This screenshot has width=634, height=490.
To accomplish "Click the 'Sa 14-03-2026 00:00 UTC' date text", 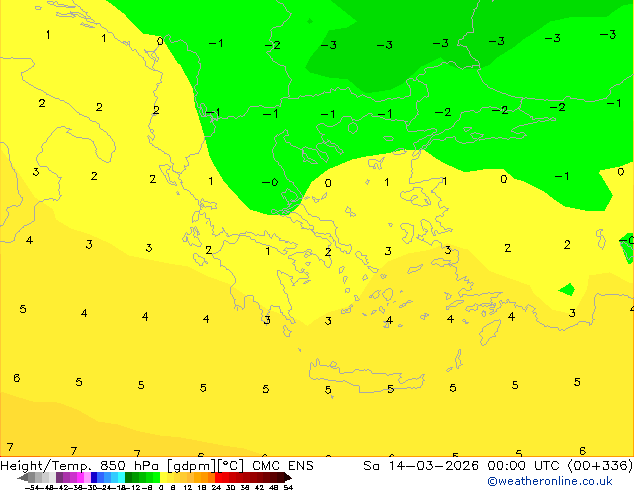I will point(463,466).
